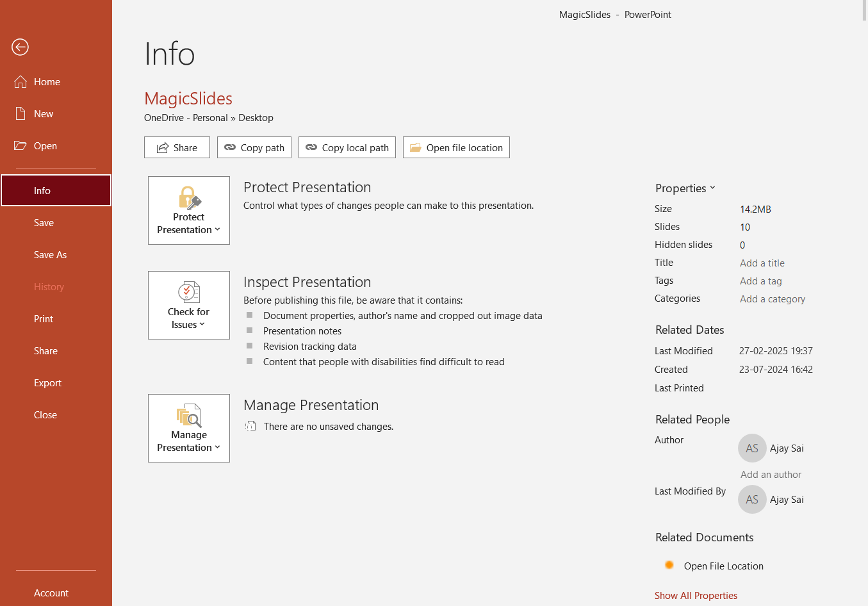
Task: Click the Protect Presentation lock icon
Action: coord(189,198)
